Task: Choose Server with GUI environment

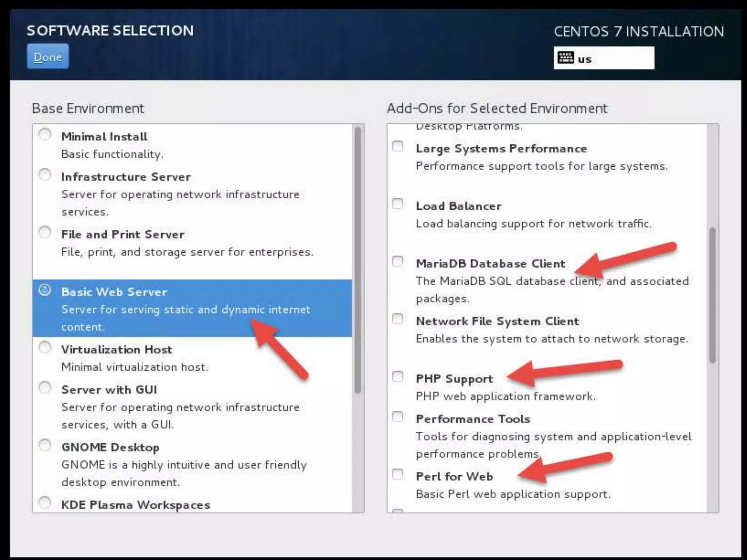Action: click(45, 388)
